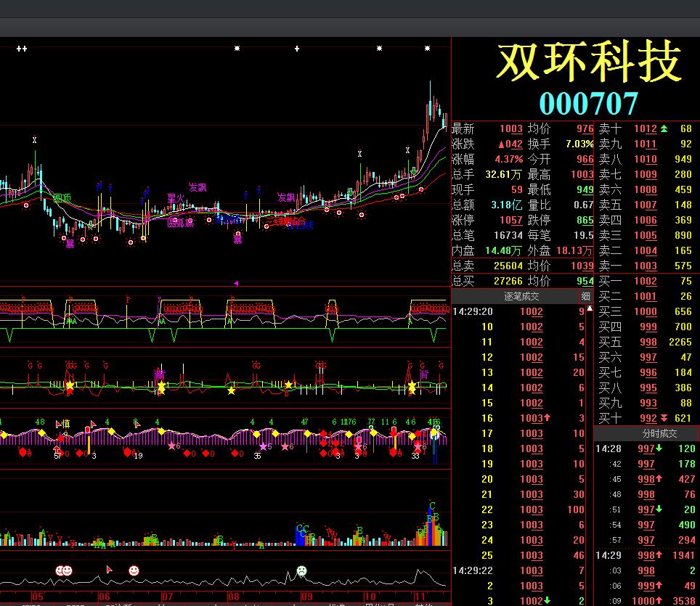Click the 卖三 price 1005
Viewport: 700px width, 606px height.
(646, 235)
